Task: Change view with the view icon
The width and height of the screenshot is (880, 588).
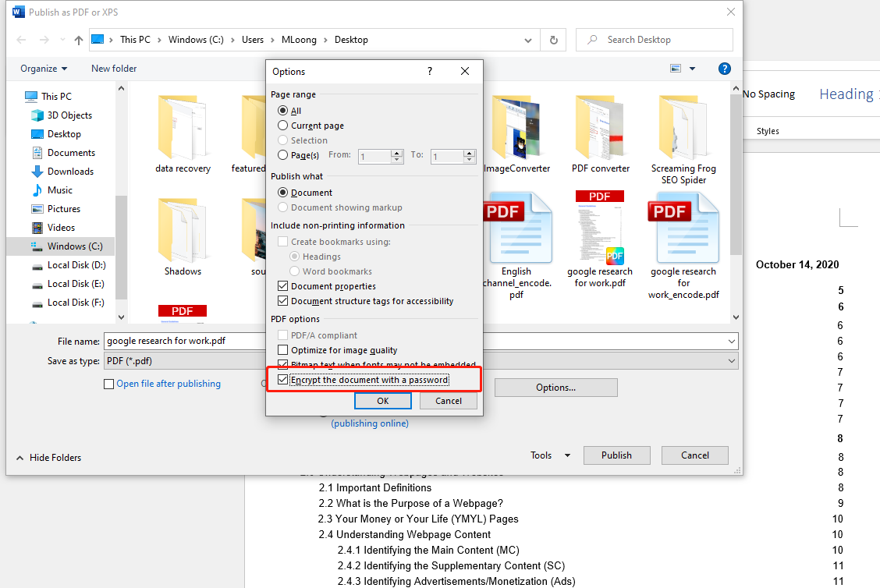Action: tap(676, 69)
